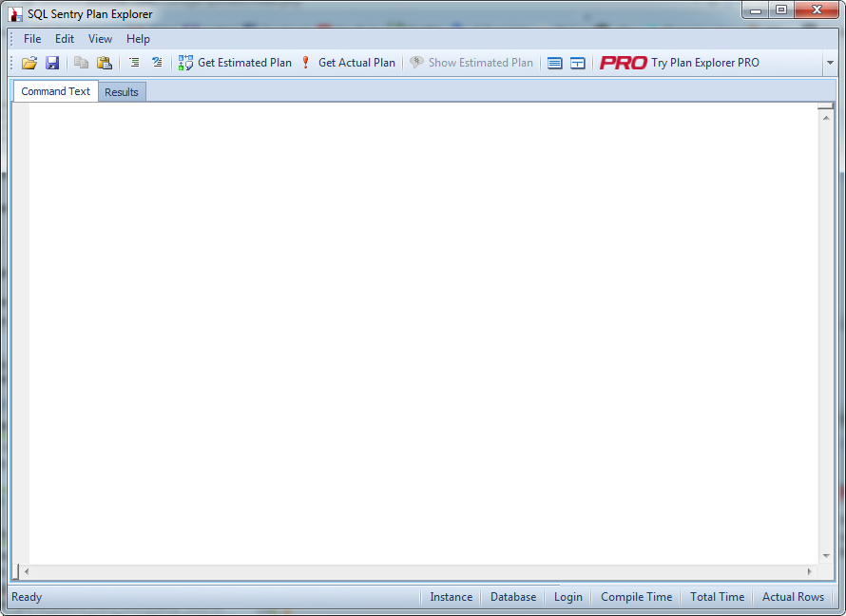This screenshot has width=846, height=616.
Task: Select the Command Text tab
Action: pyautogui.click(x=56, y=91)
